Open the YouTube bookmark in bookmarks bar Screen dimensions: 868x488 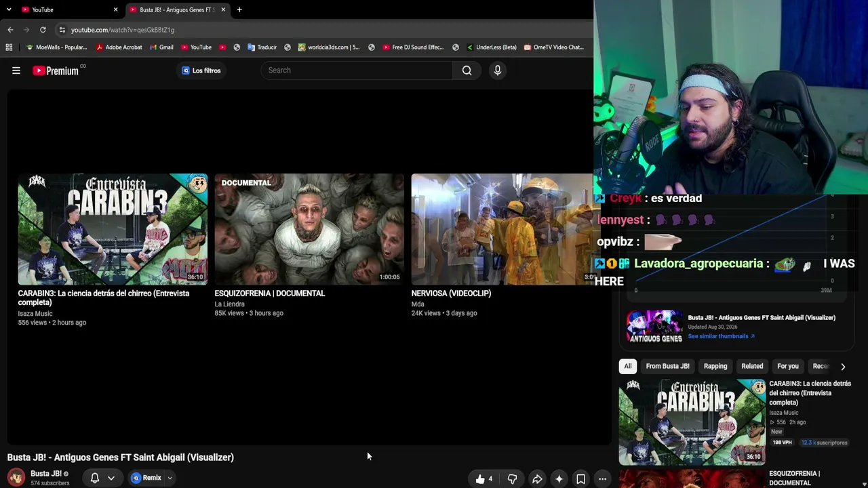pyautogui.click(x=196, y=47)
